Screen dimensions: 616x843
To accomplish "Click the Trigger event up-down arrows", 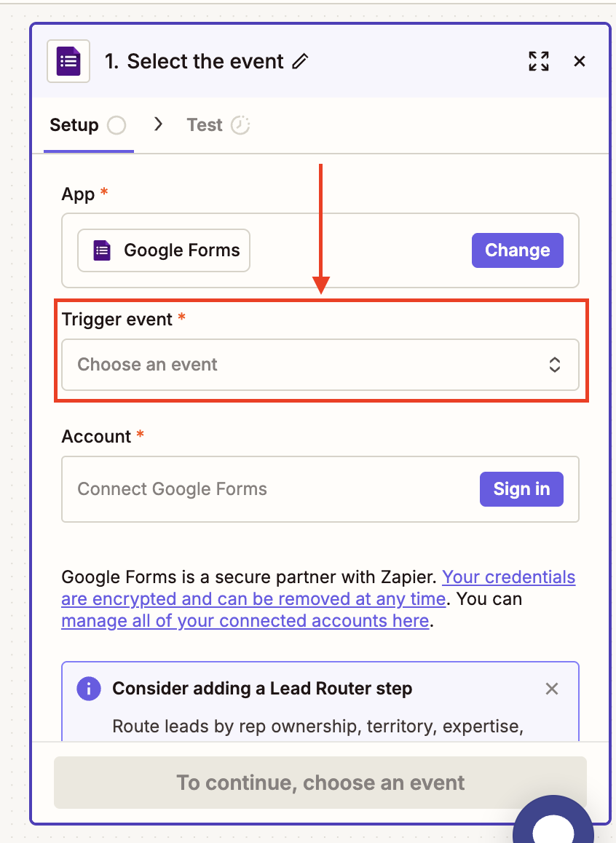I will tap(555, 365).
